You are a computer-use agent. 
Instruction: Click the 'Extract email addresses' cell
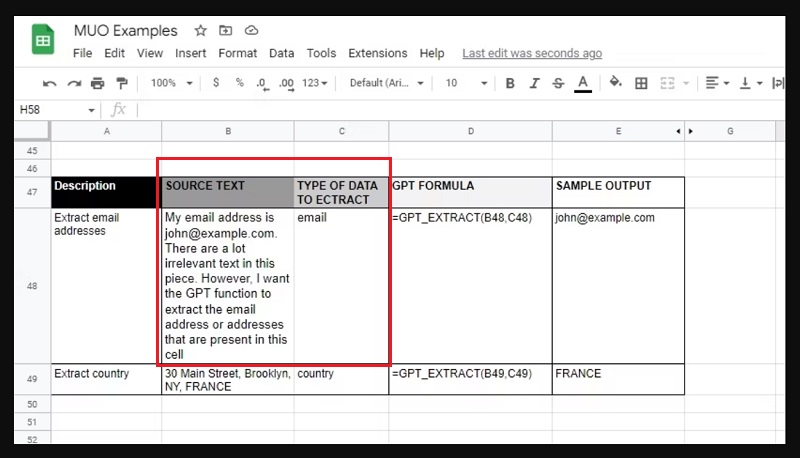106,286
